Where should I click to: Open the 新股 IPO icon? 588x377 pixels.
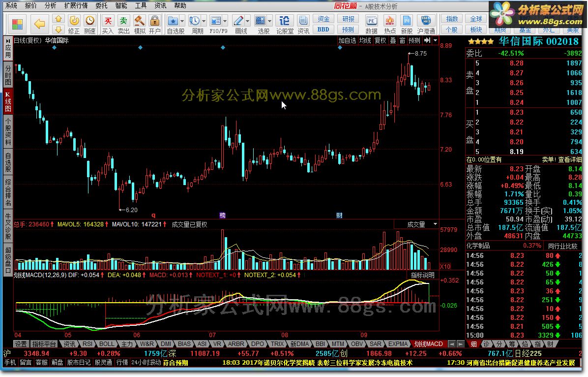tap(407, 25)
